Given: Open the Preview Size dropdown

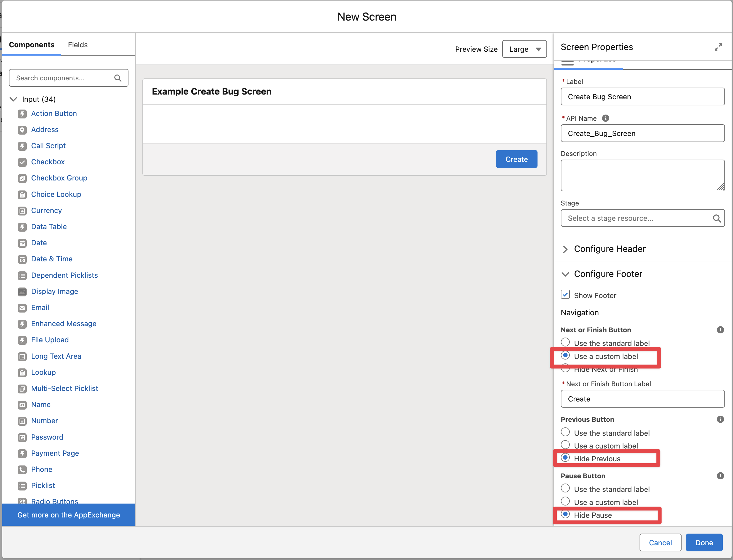Looking at the screenshot, I should (x=524, y=49).
